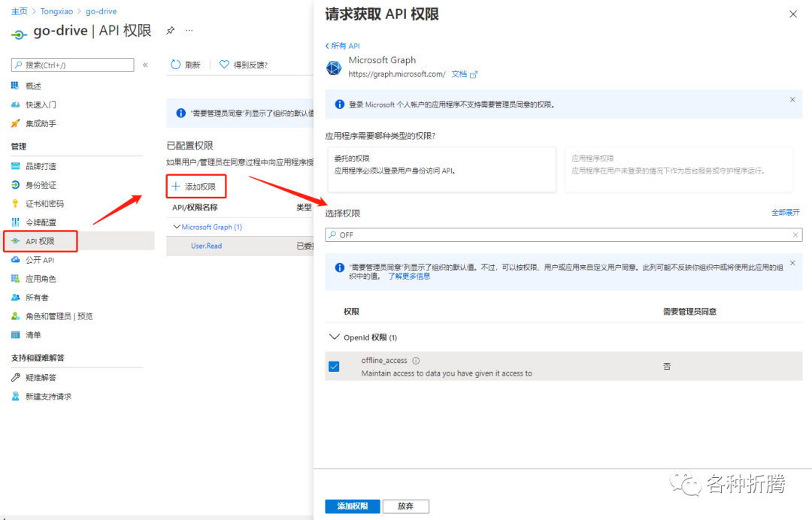Go back to 所有 API list

click(342, 46)
